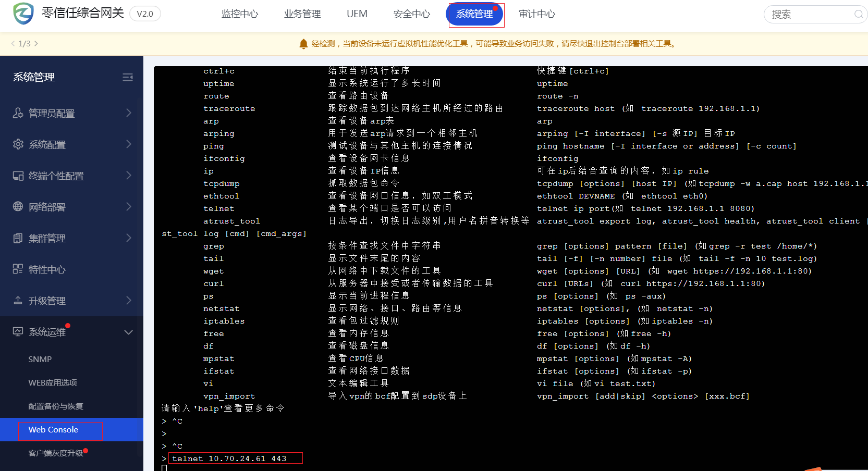Viewport: 868px width, 471px height.
Task: Click the 升级管理 upload arrow icon
Action: coord(17,301)
